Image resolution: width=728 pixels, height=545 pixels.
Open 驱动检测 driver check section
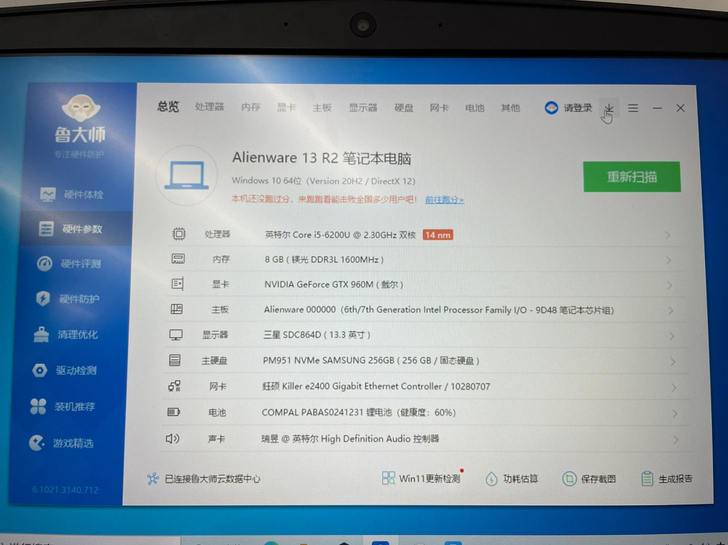64,370
